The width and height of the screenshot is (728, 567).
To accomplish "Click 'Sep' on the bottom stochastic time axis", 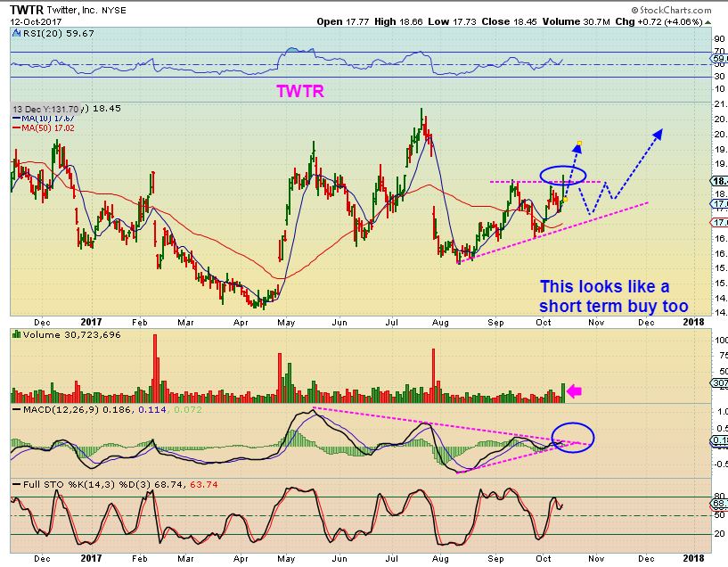I will click(x=495, y=558).
